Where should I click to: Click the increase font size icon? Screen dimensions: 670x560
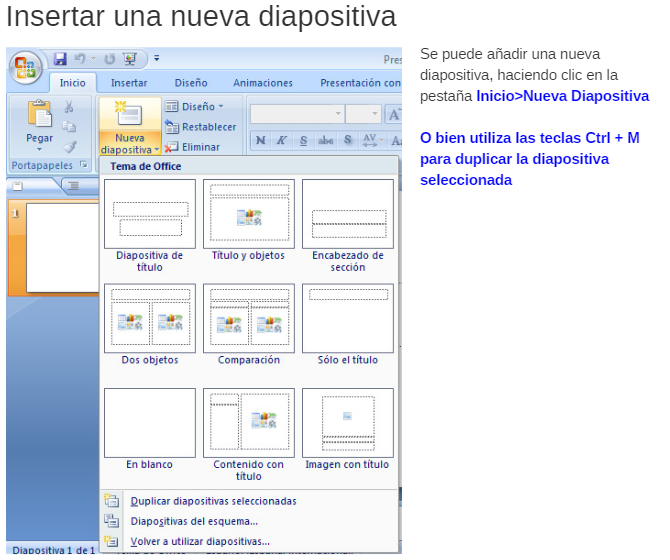pos(393,114)
